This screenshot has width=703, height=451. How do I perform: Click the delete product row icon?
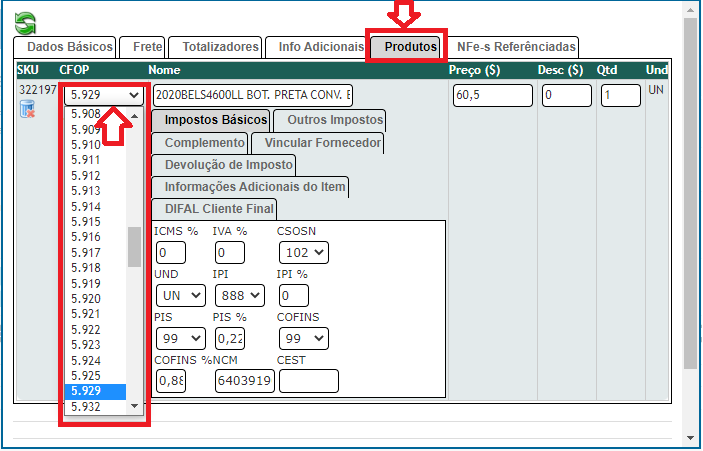[x=27, y=109]
